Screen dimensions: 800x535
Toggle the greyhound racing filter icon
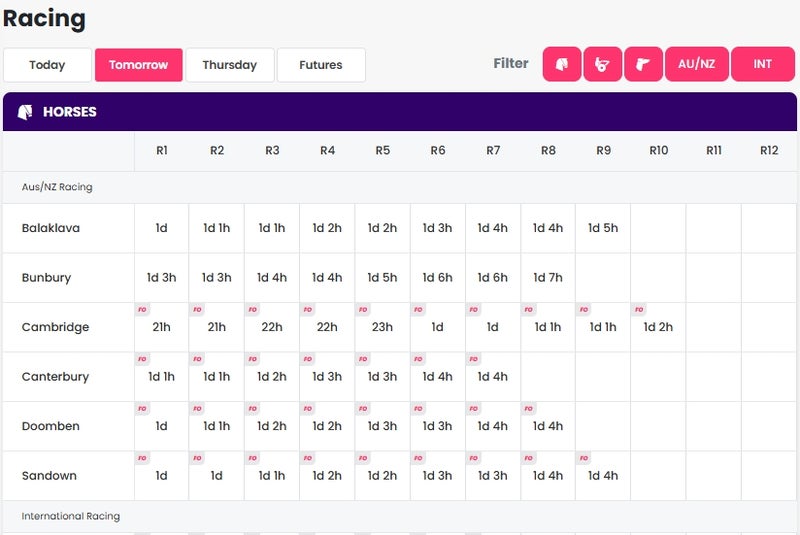[x=643, y=64]
